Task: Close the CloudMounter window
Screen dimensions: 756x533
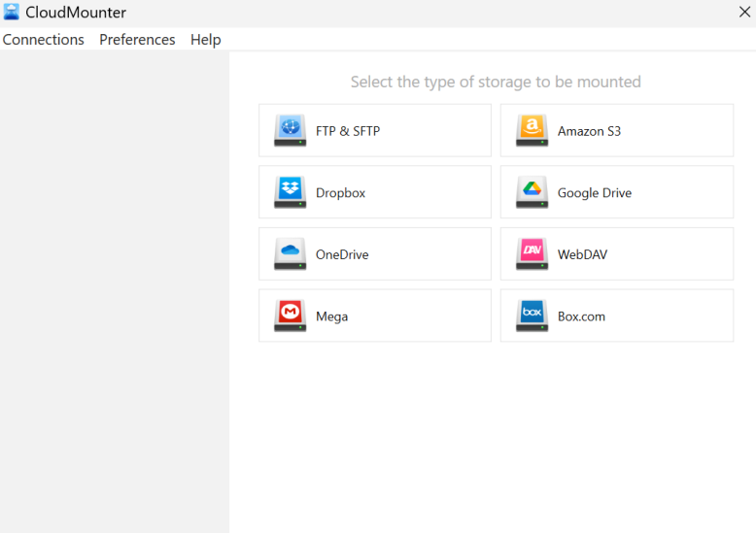Action: point(744,13)
